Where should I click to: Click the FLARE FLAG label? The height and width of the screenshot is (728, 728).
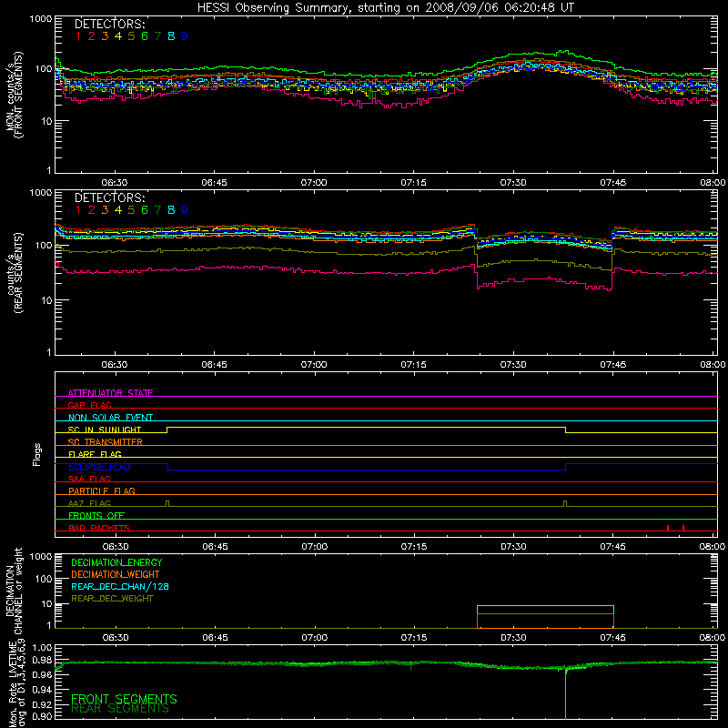coord(95,454)
